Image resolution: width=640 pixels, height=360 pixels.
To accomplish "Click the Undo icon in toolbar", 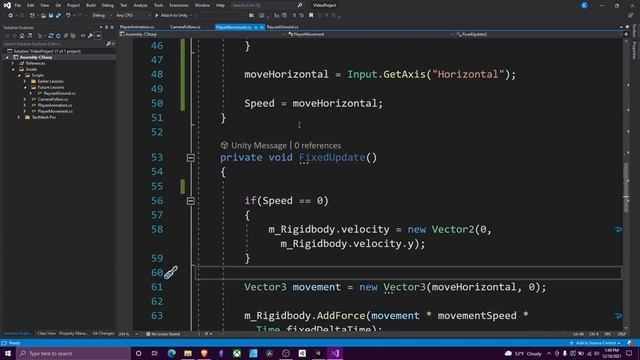I will tap(68, 16).
